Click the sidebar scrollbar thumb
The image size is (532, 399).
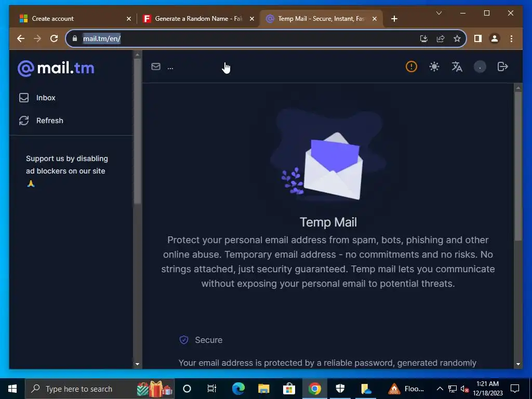click(137, 130)
